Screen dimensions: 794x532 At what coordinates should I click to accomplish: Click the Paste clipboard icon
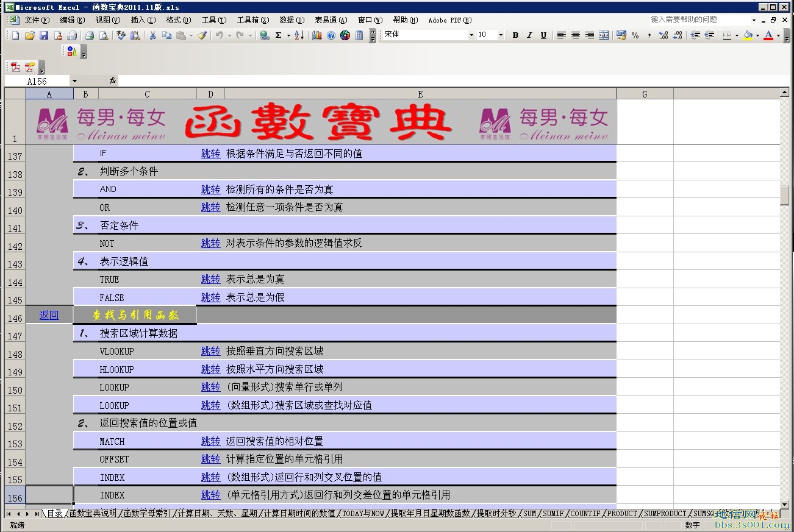(x=181, y=35)
